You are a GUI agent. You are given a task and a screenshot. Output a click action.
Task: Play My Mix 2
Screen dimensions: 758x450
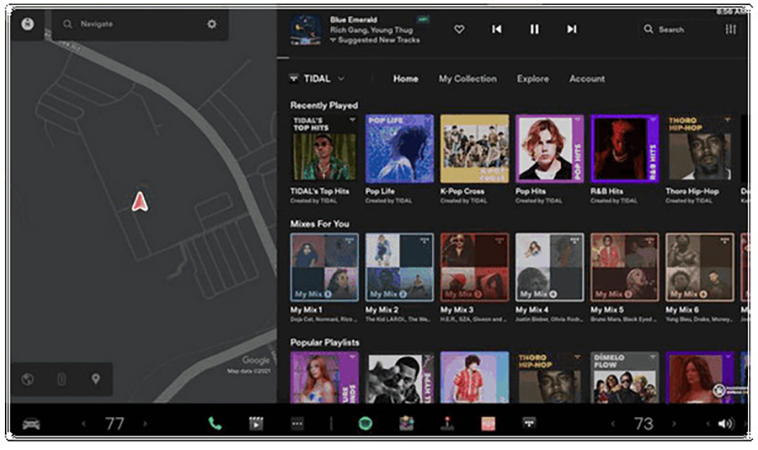tap(399, 267)
